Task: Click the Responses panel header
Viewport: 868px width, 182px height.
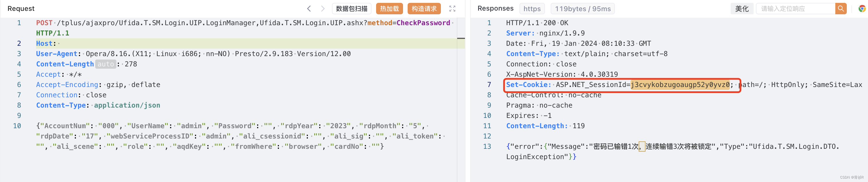Action: (495, 8)
